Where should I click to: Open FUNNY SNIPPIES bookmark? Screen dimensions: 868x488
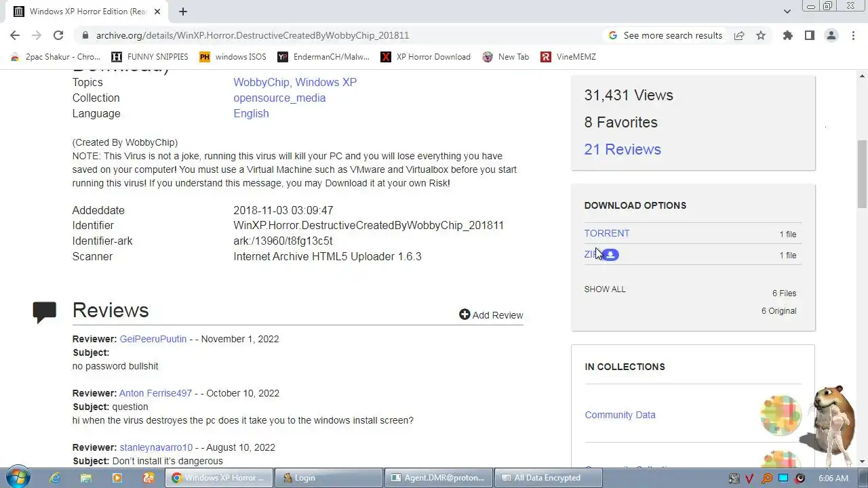coord(150,57)
